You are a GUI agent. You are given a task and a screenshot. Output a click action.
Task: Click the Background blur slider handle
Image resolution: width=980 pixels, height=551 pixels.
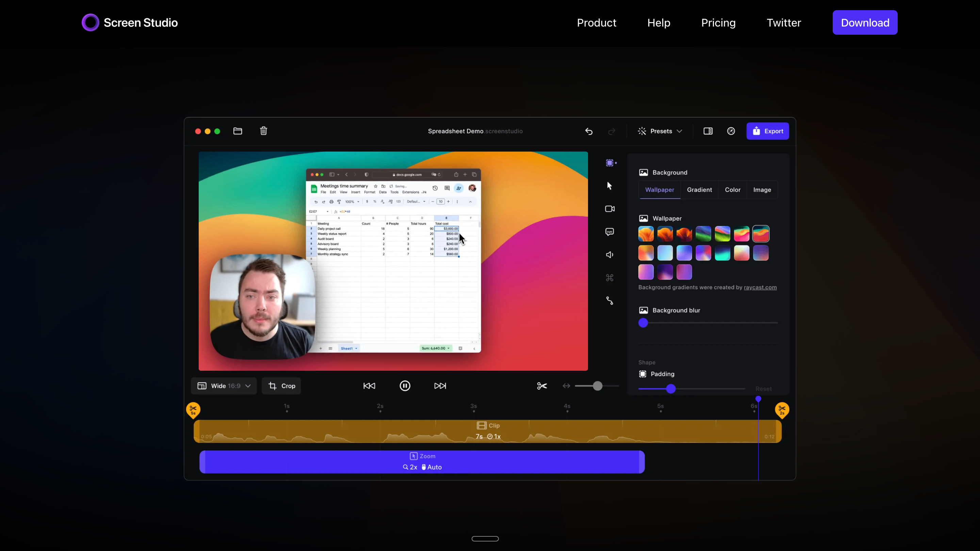click(643, 323)
